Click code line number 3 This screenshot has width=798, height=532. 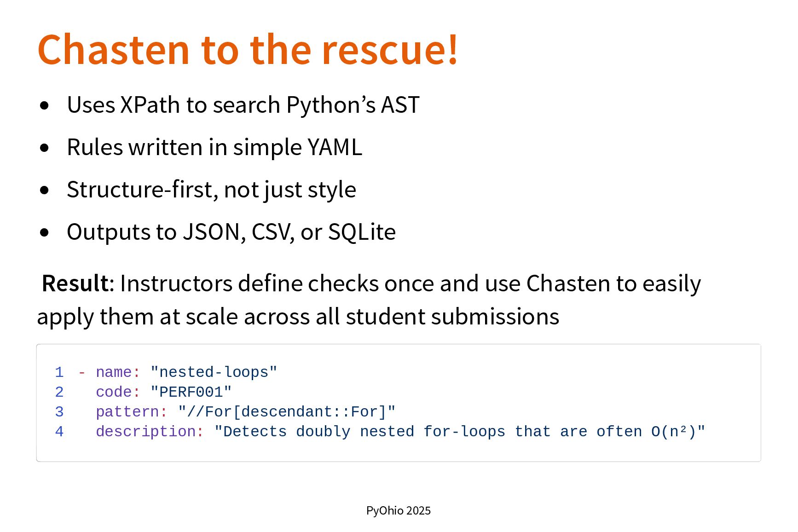coord(59,411)
